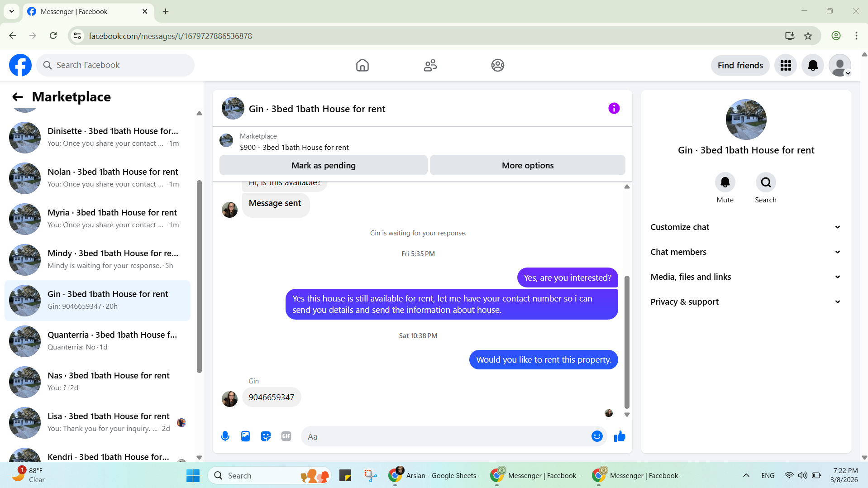Click the Gin listing thumbnail in right panel
This screenshot has width=868, height=488.
[x=746, y=120]
